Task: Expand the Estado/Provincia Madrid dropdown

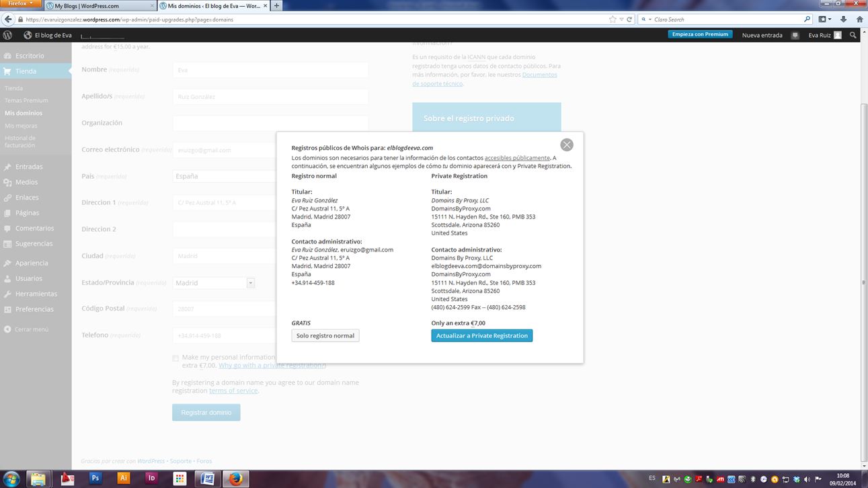Action: coord(250,283)
